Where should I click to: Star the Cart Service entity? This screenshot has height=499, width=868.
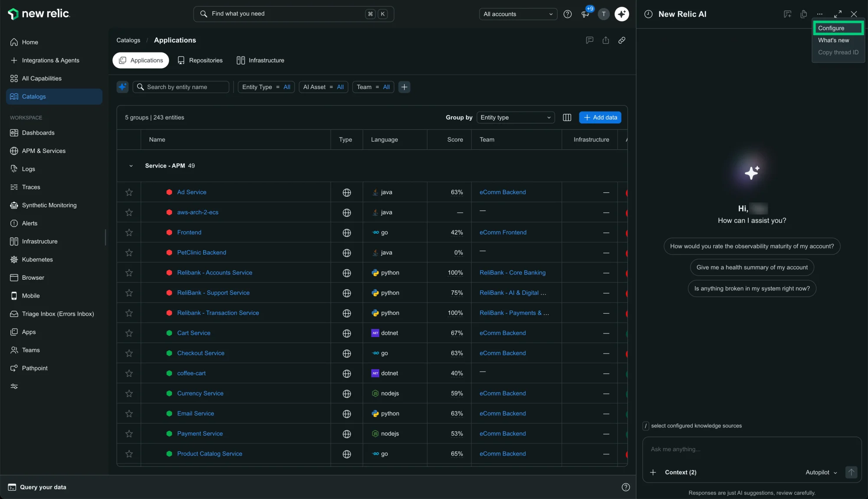click(x=129, y=333)
